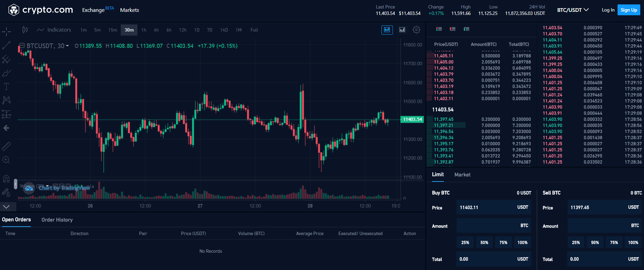Switch to depth chart view
Screen dimensions: 644x270
tap(402, 30)
